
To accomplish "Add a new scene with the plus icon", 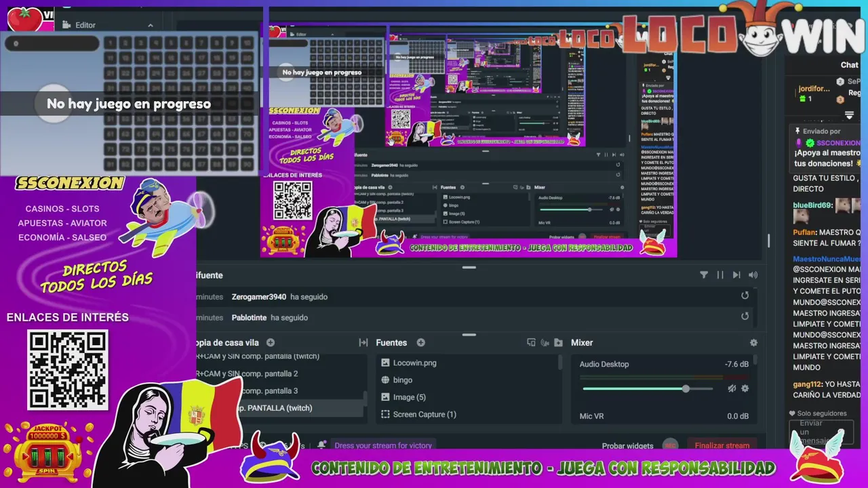I will pos(271,342).
